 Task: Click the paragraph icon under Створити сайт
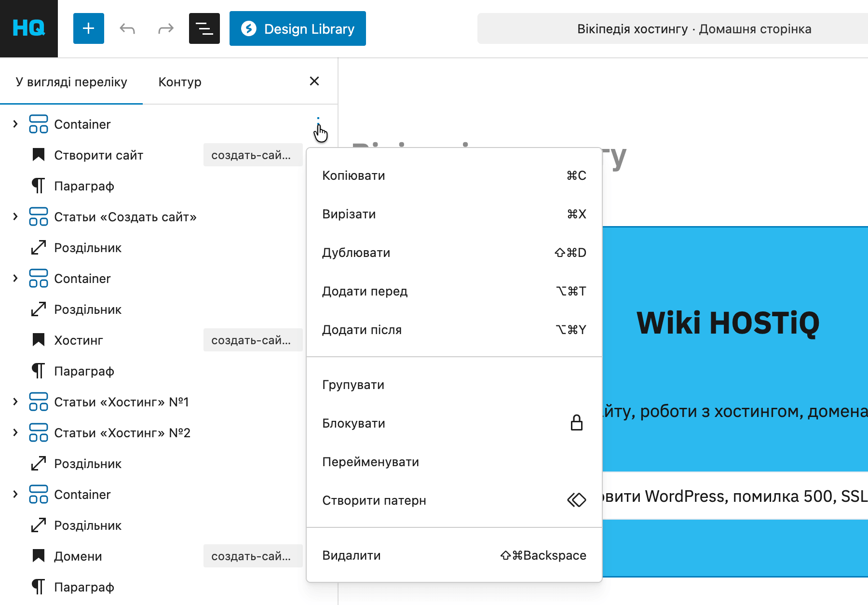(39, 186)
